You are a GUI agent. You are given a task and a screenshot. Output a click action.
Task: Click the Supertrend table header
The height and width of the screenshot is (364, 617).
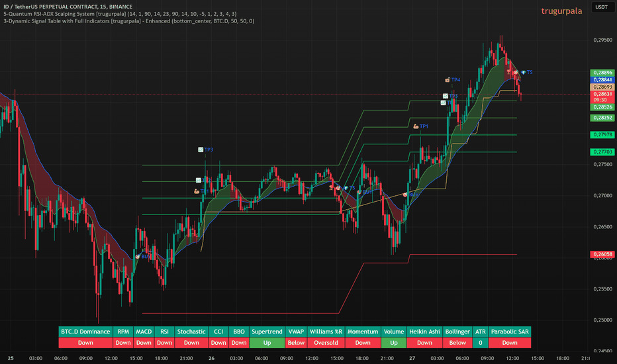267,332
